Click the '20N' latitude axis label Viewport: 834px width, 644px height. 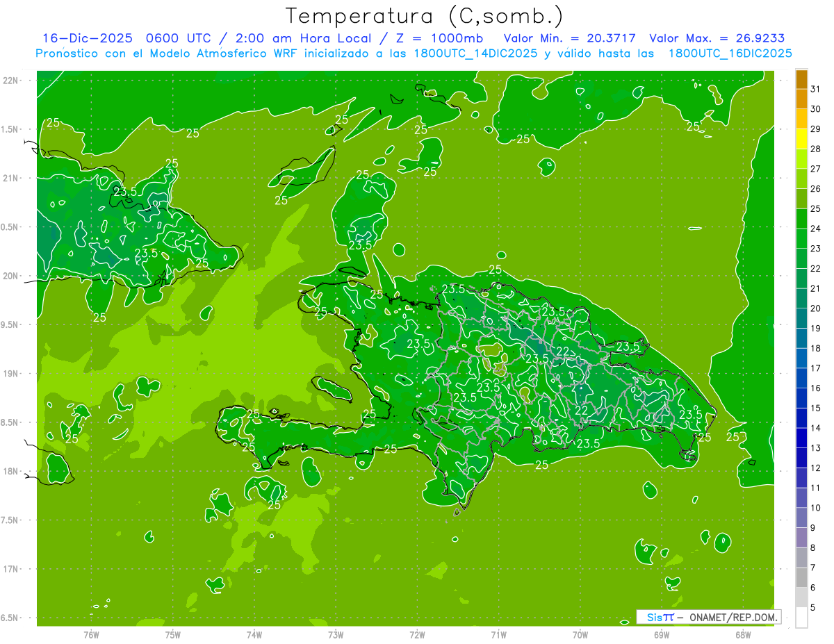[x=12, y=276]
